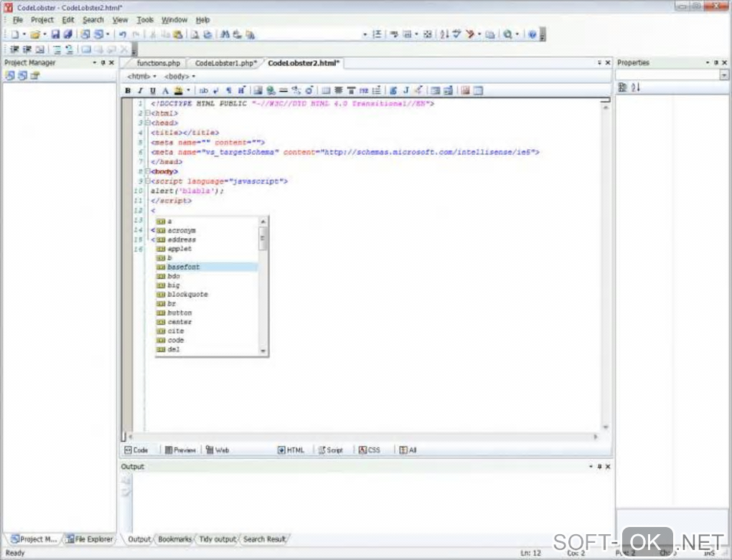The height and width of the screenshot is (560, 732).
Task: Insert hyperlink using the globe icon
Action: 271,90
